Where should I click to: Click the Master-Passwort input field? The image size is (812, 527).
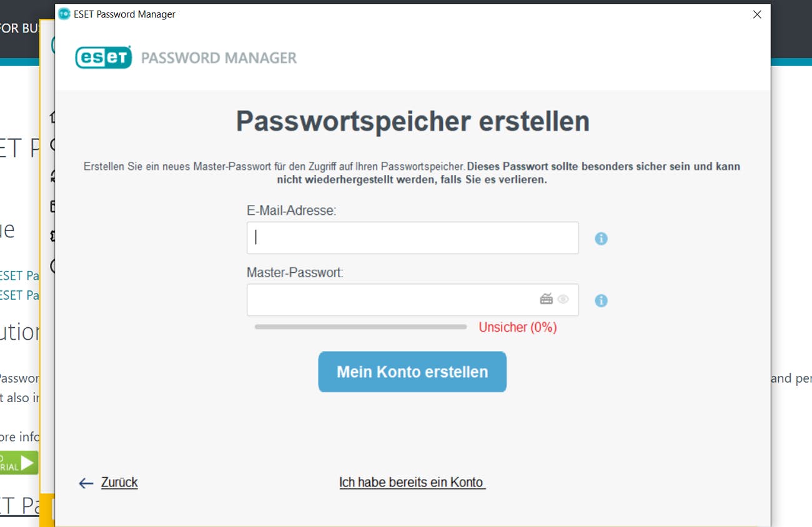tap(412, 300)
